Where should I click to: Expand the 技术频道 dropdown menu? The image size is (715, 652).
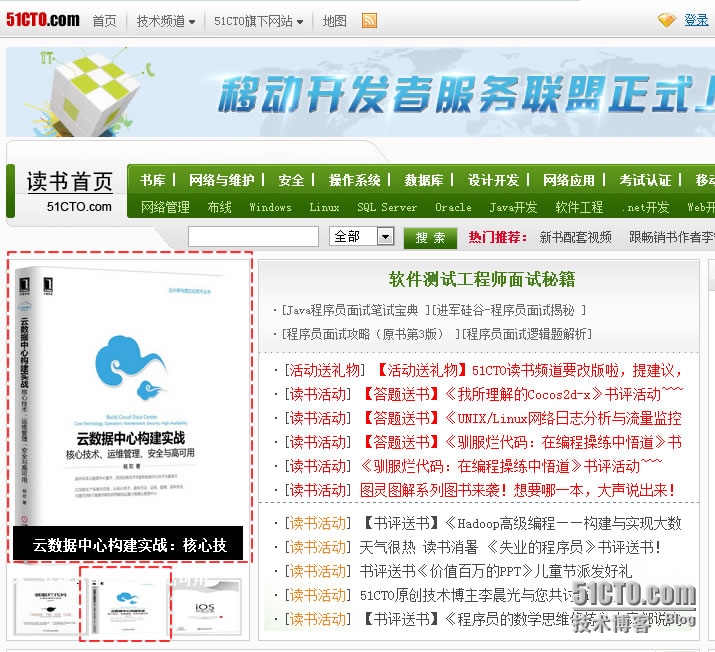click(x=166, y=21)
